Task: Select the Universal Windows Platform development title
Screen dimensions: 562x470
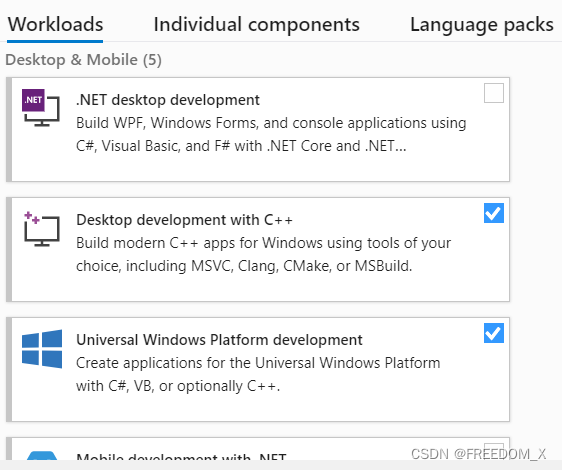Action: (219, 340)
